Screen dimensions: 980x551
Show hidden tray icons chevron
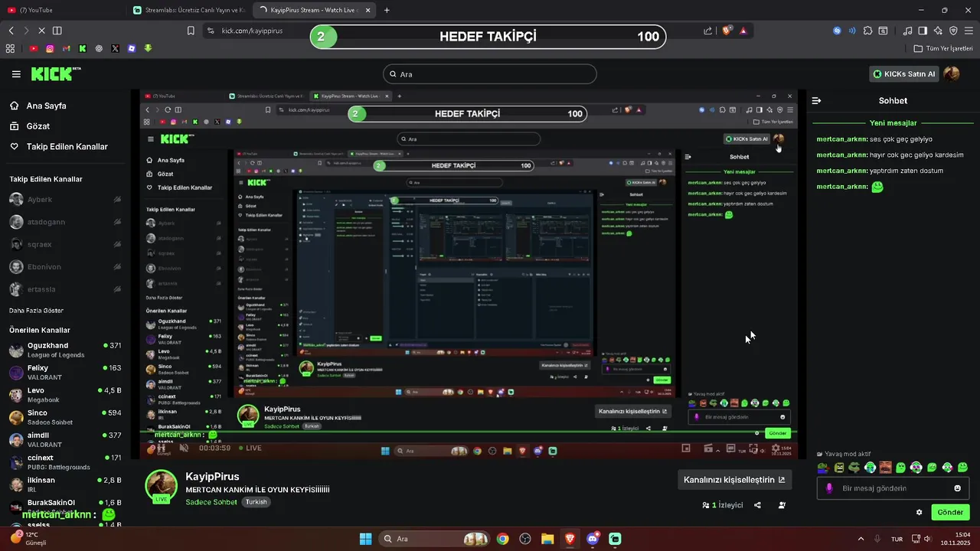click(x=861, y=539)
